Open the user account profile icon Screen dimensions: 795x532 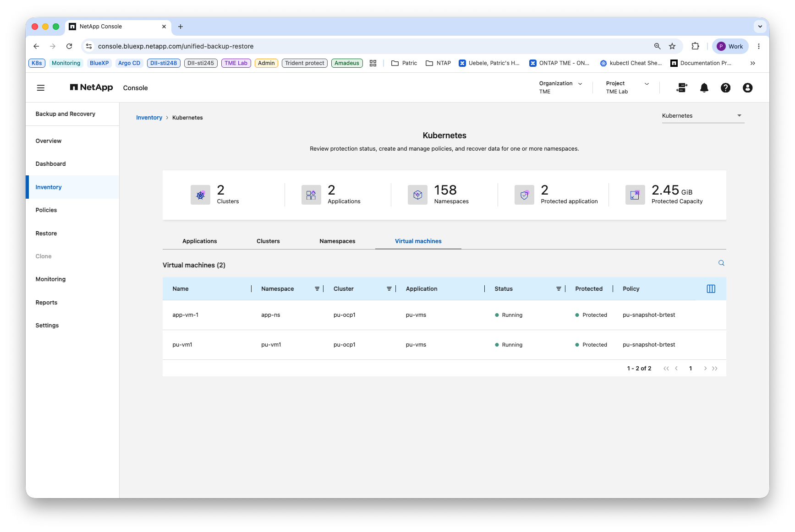(x=747, y=87)
